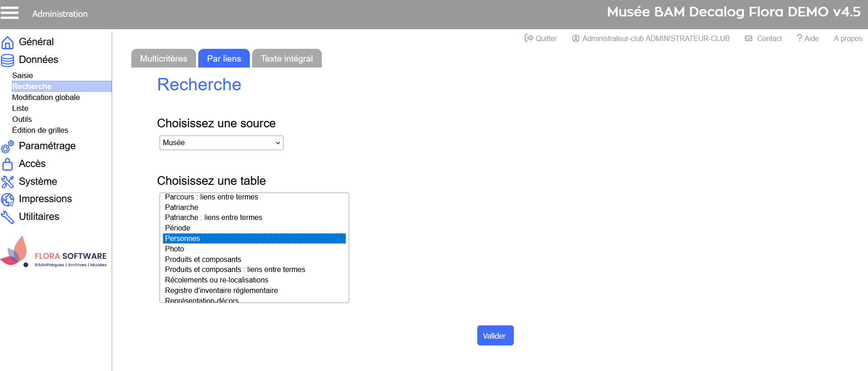The width and height of the screenshot is (868, 371).
Task: Switch to the Multicritères tab
Action: point(163,59)
